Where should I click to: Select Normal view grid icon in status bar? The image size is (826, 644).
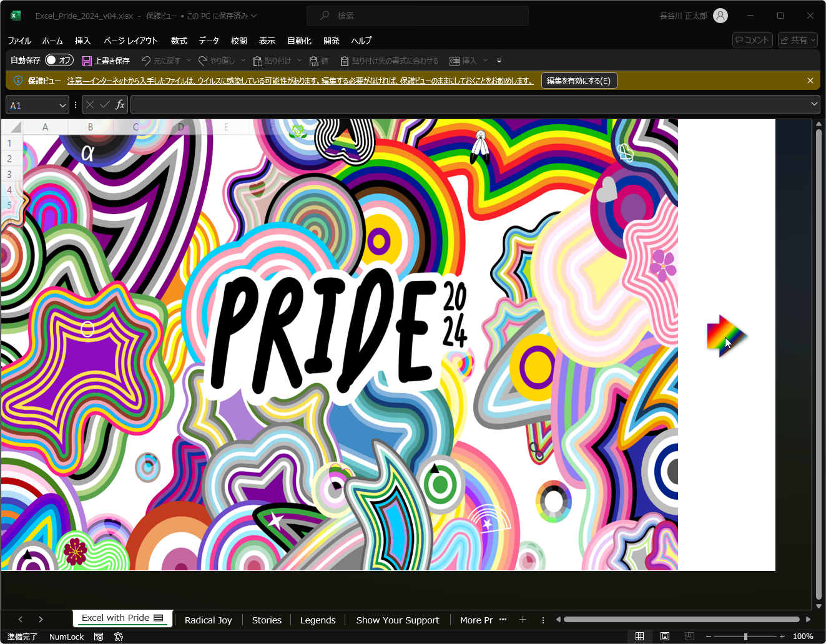point(639,636)
